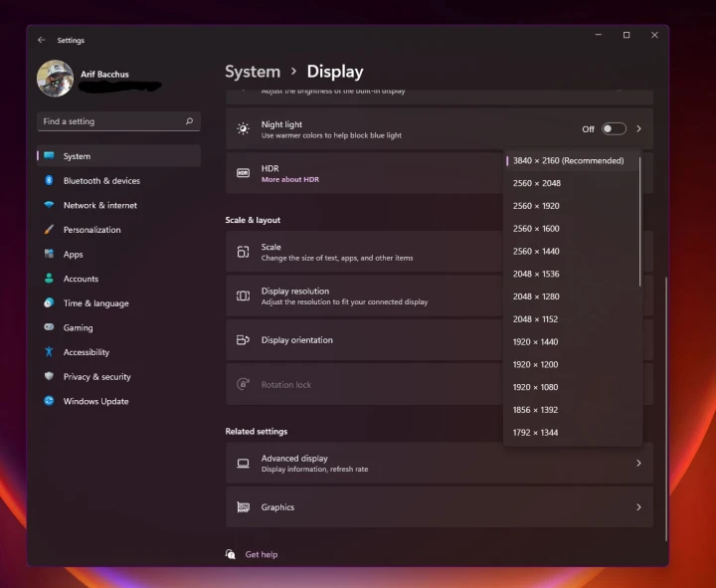The height and width of the screenshot is (588, 716).
Task: Click the resolution dropdown list scrollbar
Action: coord(640,222)
